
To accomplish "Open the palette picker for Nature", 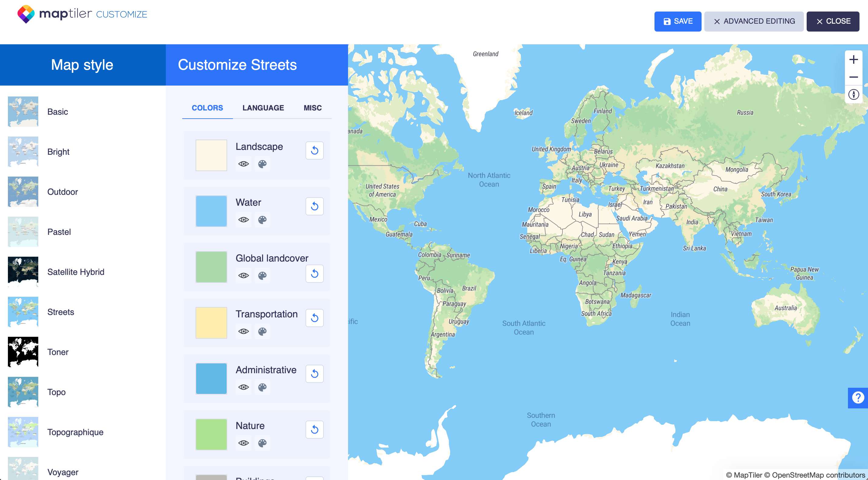I will pos(262,443).
